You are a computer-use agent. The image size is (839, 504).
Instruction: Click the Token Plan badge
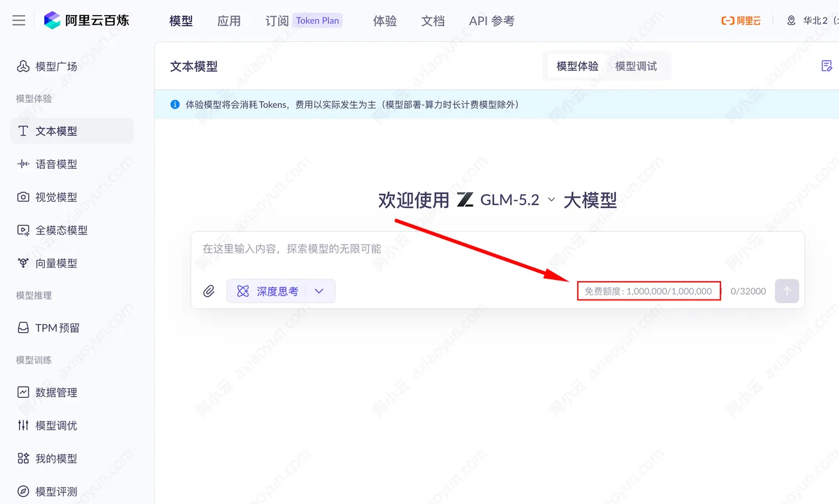[318, 20]
